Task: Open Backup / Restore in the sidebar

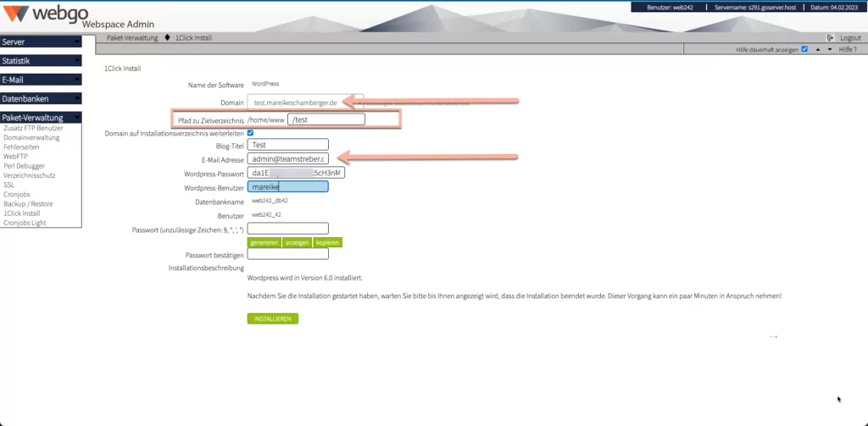Action: click(28, 203)
